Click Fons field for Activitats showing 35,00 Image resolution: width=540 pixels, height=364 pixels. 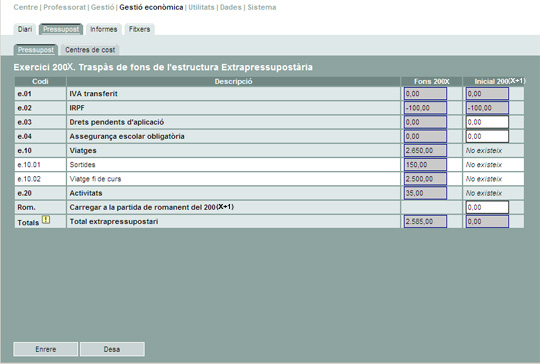[x=425, y=193]
